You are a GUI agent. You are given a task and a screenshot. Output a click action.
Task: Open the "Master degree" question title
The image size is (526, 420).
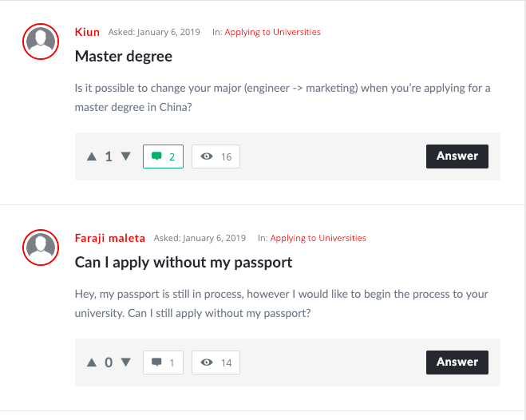(124, 56)
